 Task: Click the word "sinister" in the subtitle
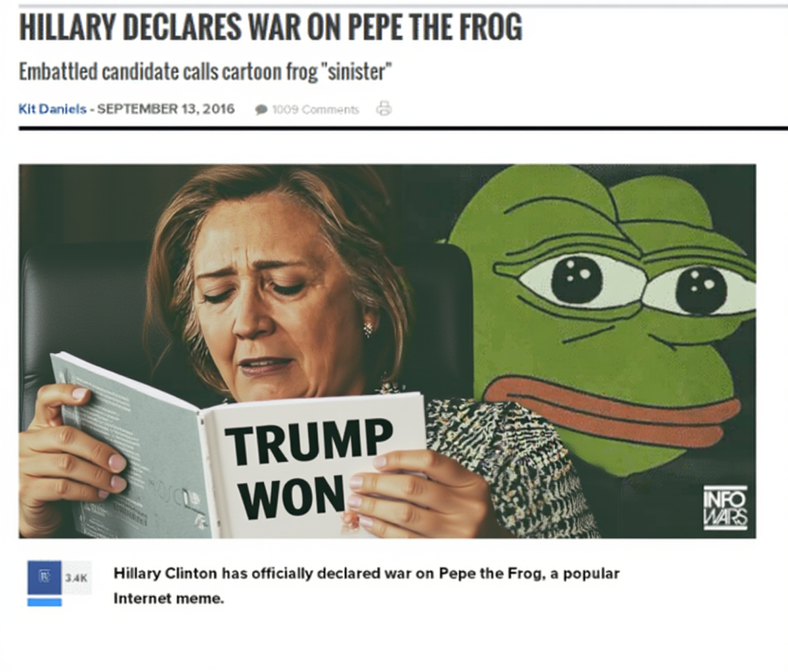click(x=355, y=71)
